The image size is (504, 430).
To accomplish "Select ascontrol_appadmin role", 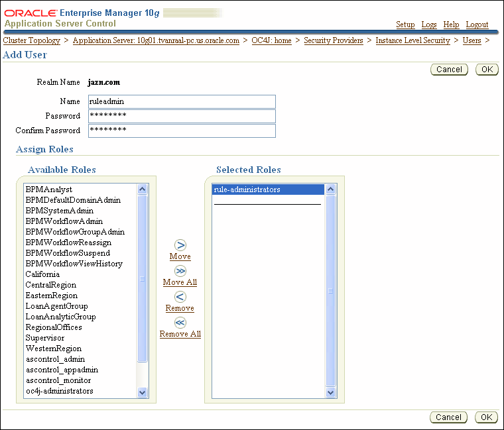I will point(80,370).
